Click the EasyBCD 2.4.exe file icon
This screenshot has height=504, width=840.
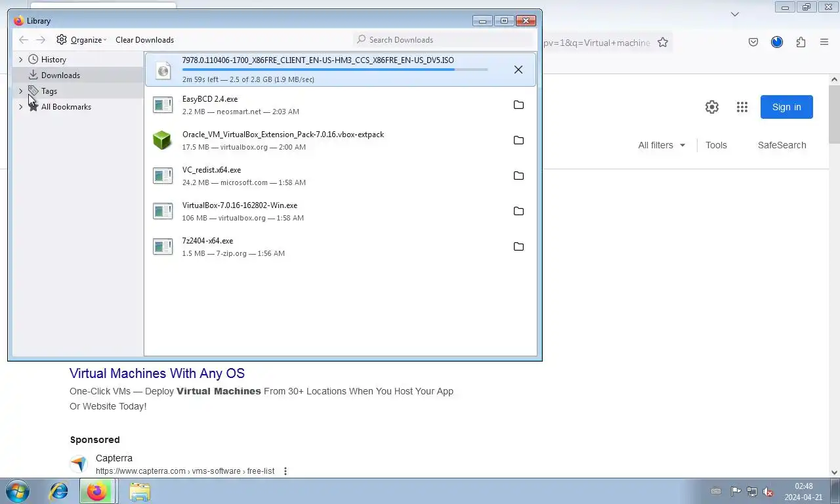tap(163, 105)
